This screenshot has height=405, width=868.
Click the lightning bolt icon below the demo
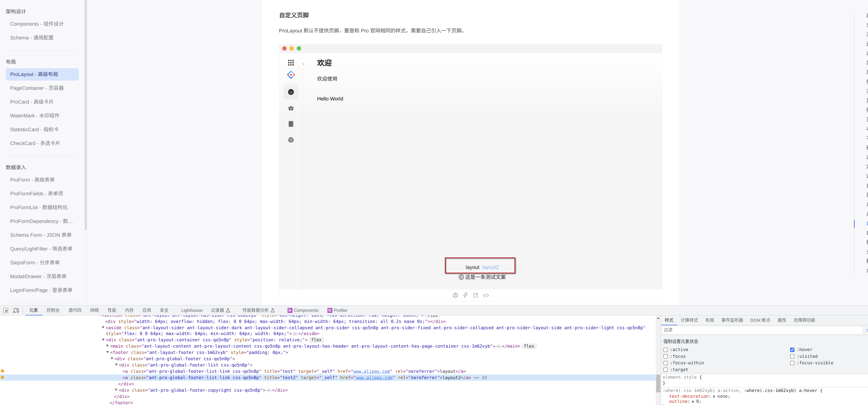click(x=465, y=295)
